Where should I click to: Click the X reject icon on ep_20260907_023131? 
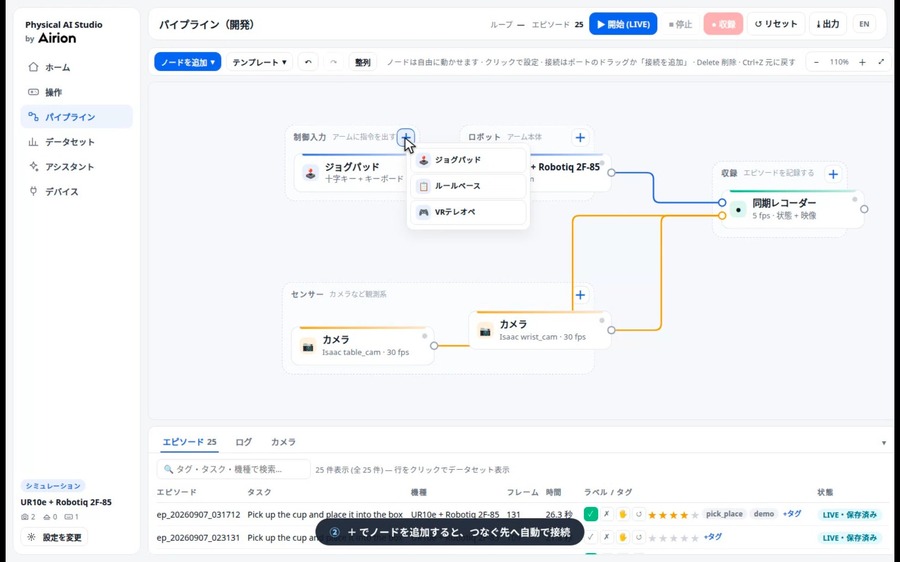coord(607,537)
